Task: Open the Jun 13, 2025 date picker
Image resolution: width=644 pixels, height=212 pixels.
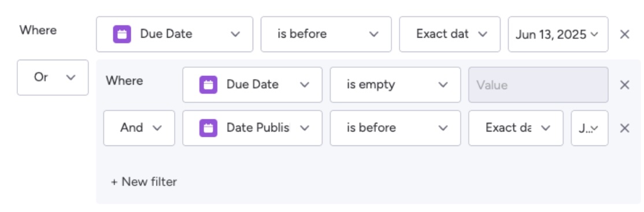Action: (x=558, y=34)
